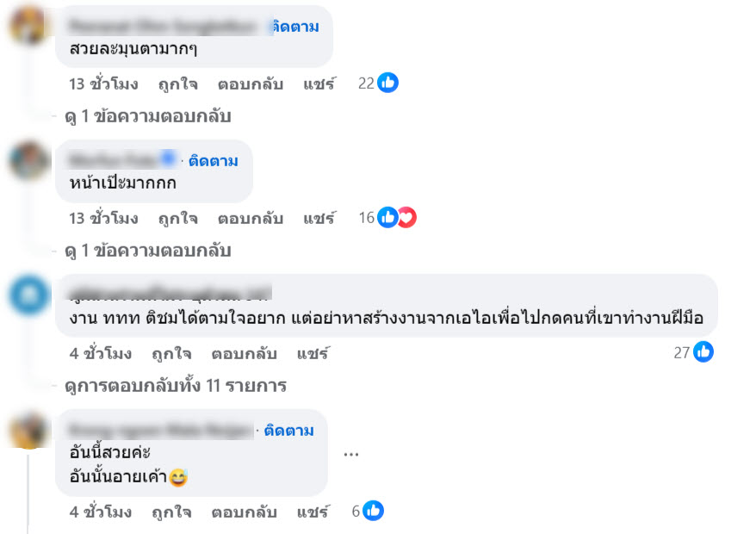Follow the second commenter via ติดตาม
The image size is (756, 534).
[214, 161]
